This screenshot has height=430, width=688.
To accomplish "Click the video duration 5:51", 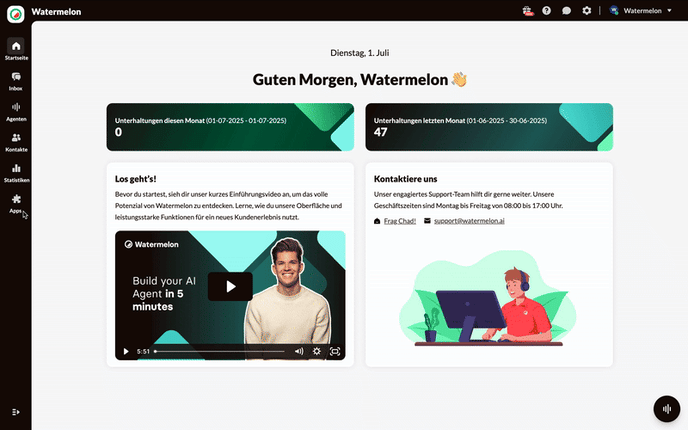I will pyautogui.click(x=143, y=351).
